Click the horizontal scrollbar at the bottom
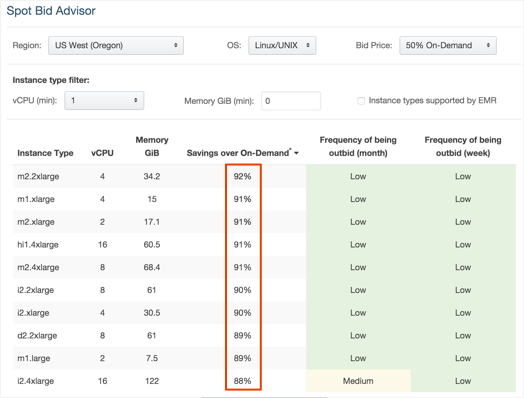Screen dimensions: 524x398 tap(264, 397)
